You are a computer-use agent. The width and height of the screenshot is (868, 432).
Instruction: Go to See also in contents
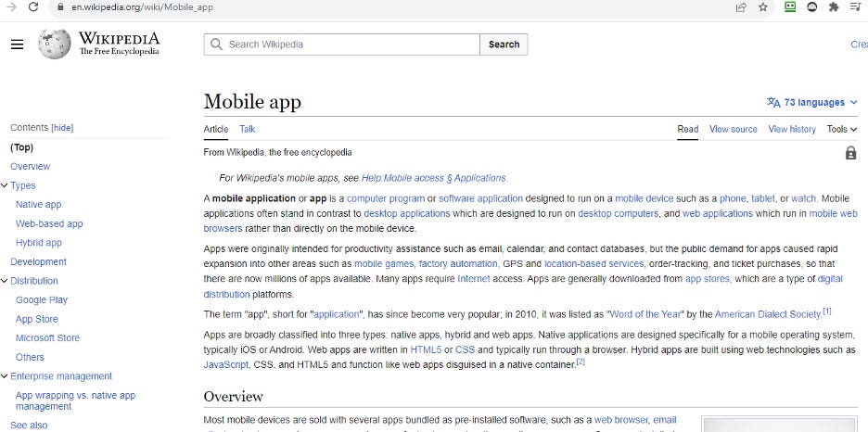pos(29,425)
